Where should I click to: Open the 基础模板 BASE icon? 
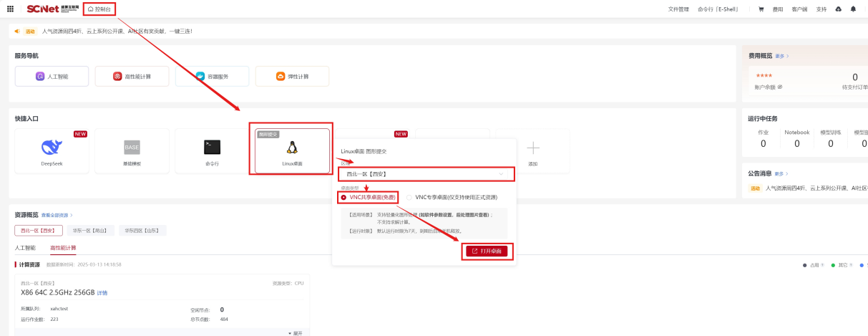pyautogui.click(x=132, y=147)
